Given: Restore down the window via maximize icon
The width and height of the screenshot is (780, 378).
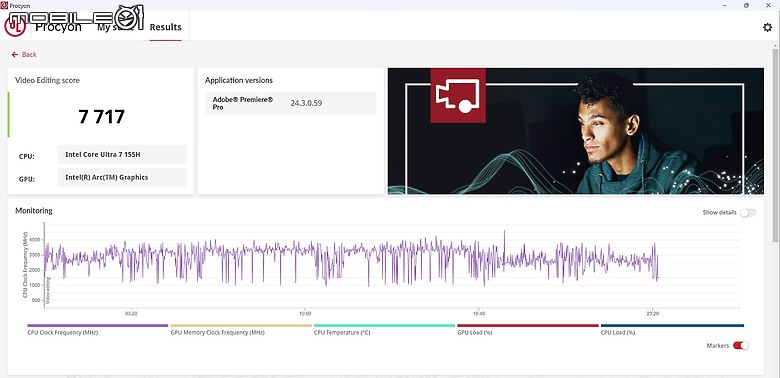Looking at the screenshot, I should pos(746,5).
